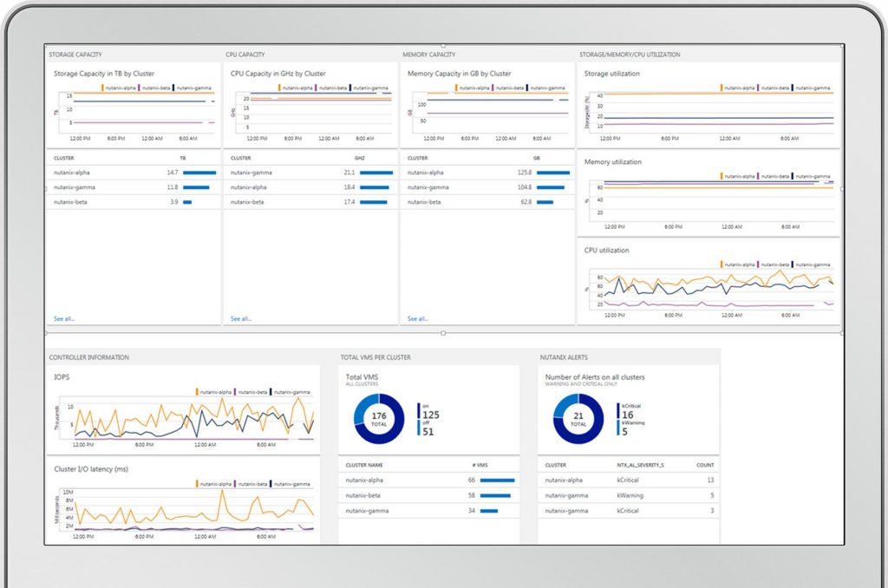
Task: Click the CPU utilization line chart plot
Action: coord(719,289)
